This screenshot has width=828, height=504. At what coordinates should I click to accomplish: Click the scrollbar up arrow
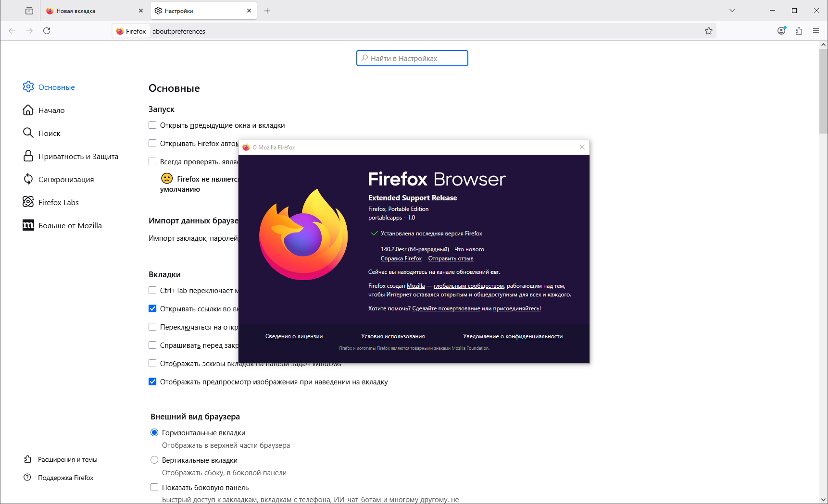point(823,45)
